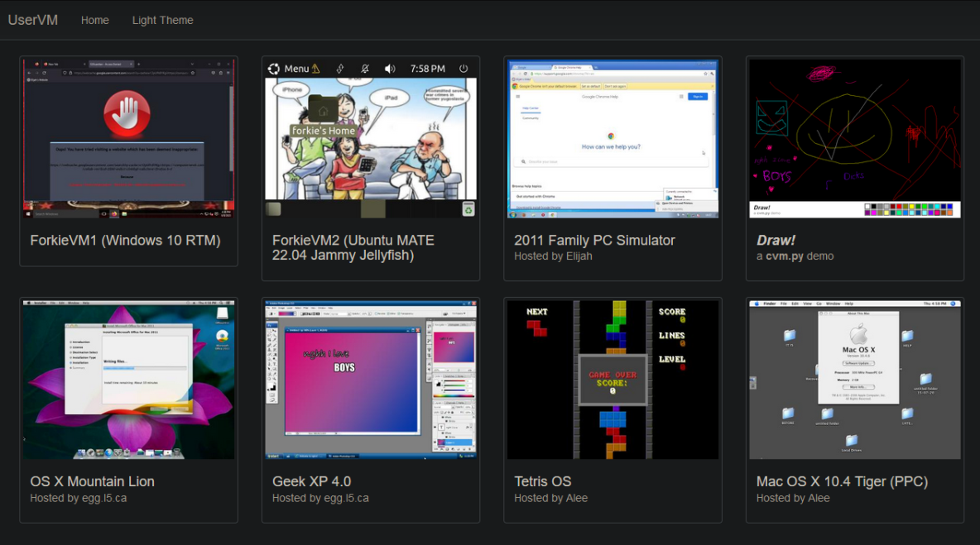The height and width of the screenshot is (545, 980).
Task: Open the ForkieVM1 (Windows 10 RTM) title
Action: [x=125, y=241]
